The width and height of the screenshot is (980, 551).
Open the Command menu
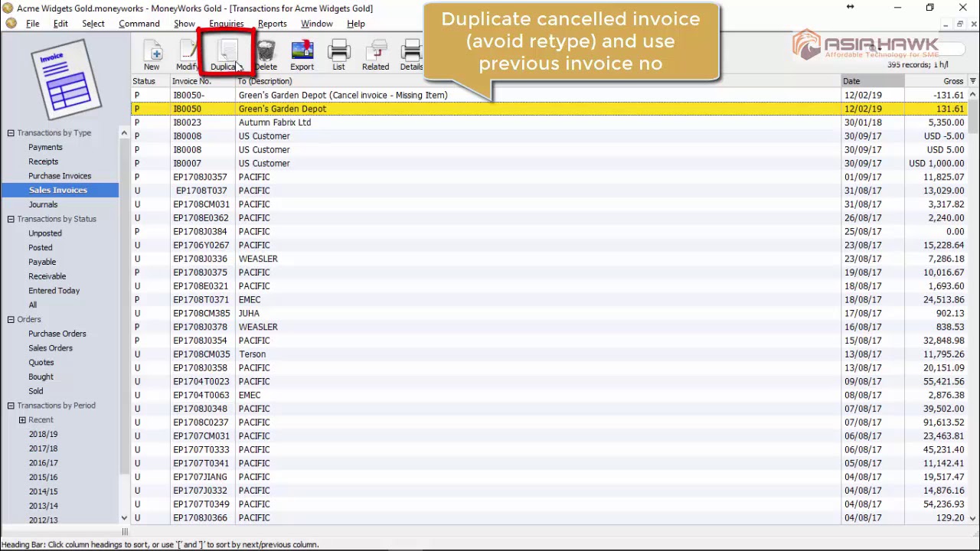(x=139, y=24)
